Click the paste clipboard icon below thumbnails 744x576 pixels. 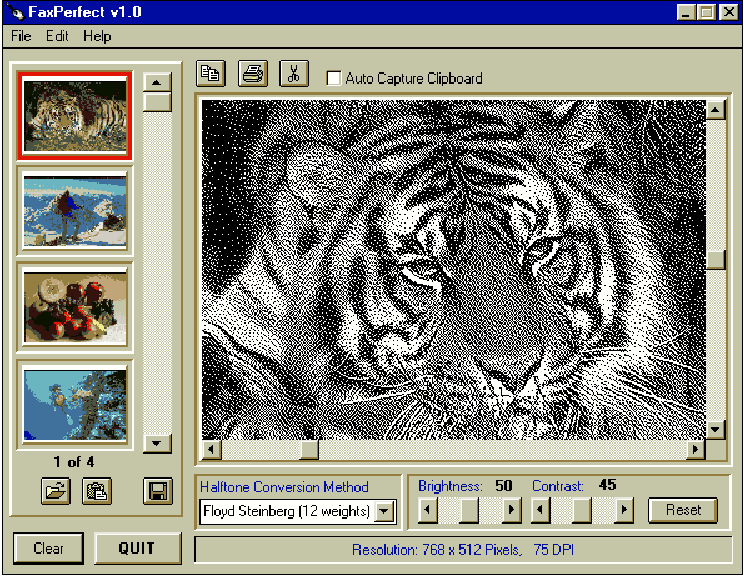point(97,491)
